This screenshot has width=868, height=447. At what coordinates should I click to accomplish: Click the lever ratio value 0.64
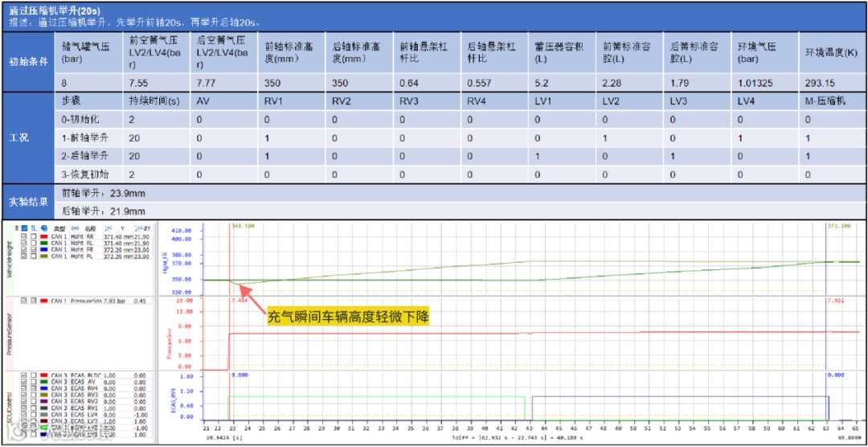[408, 84]
